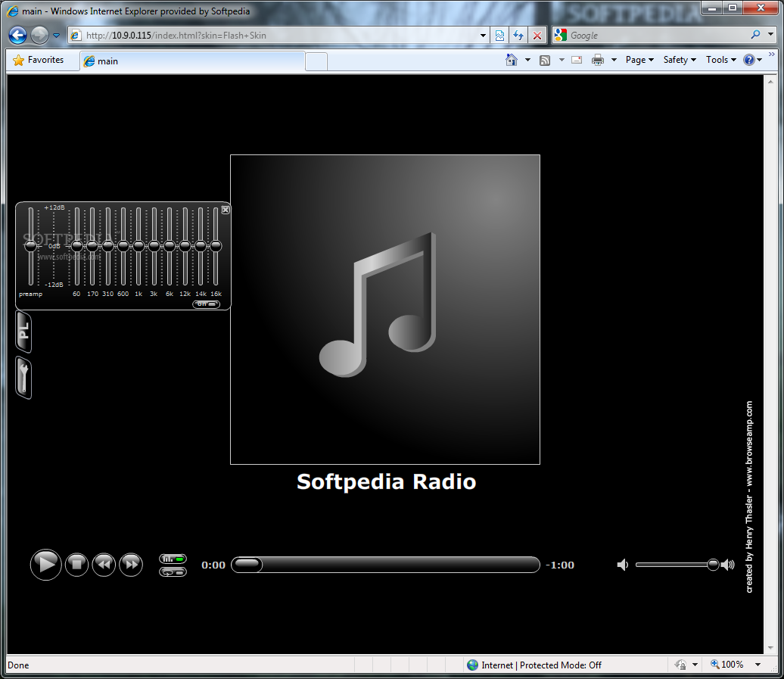Viewport: 784px width, 679px height.
Task: Switch the equalizer on/off pill
Action: (x=207, y=304)
